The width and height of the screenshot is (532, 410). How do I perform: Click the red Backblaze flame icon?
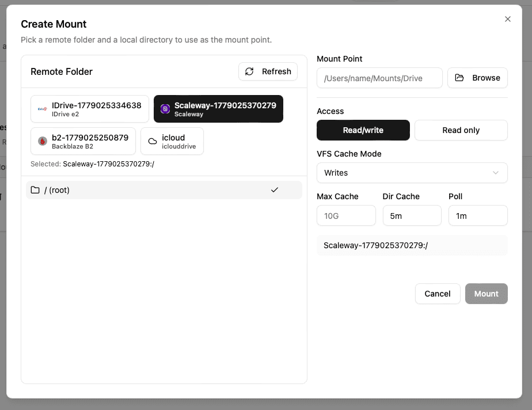tap(43, 141)
